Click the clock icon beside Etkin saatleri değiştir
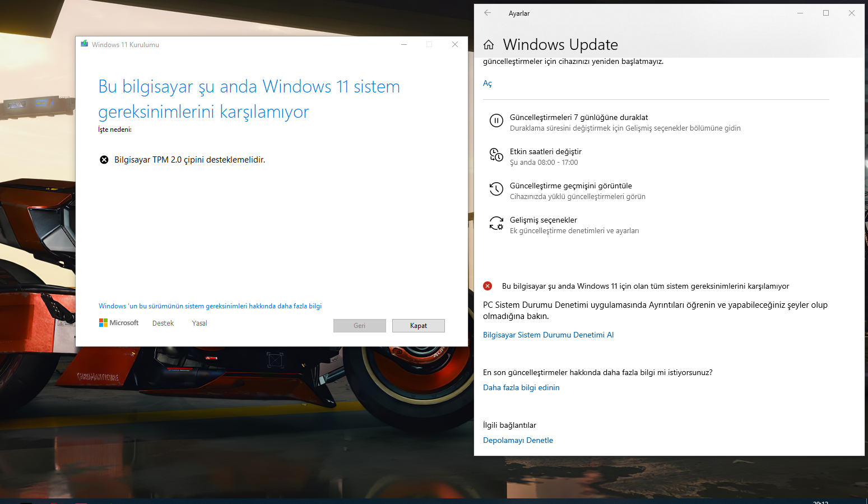The width and height of the screenshot is (868, 504). (496, 155)
